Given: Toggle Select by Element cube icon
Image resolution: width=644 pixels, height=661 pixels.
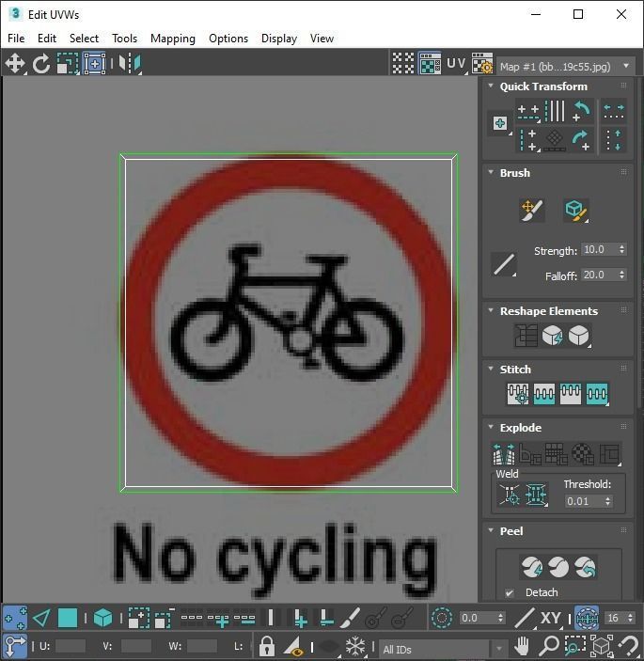Looking at the screenshot, I should tap(102, 618).
